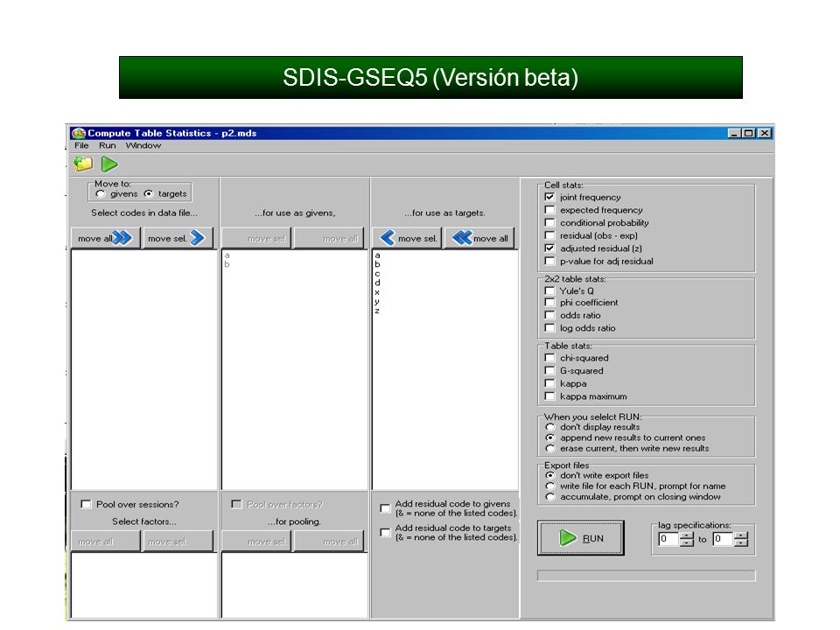Open the Window menu

pyautogui.click(x=143, y=146)
